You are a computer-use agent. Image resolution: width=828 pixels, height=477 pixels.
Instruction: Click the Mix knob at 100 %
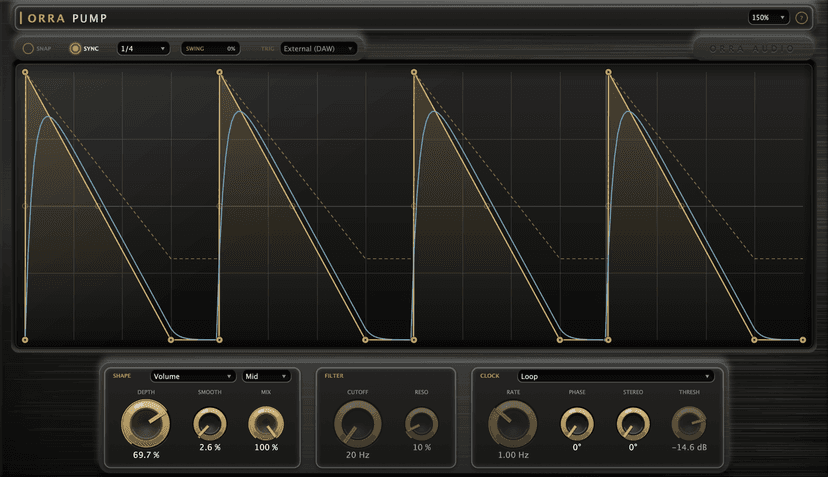coord(266,424)
